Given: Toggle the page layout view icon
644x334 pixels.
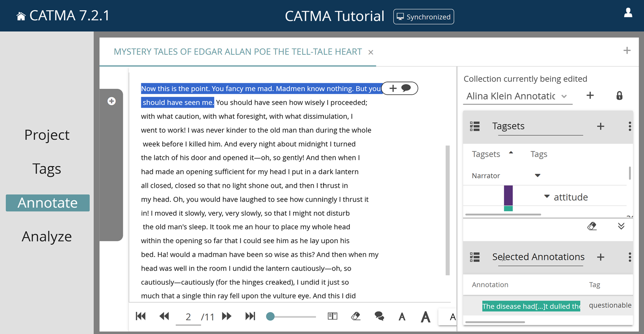Looking at the screenshot, I should pyautogui.click(x=333, y=316).
